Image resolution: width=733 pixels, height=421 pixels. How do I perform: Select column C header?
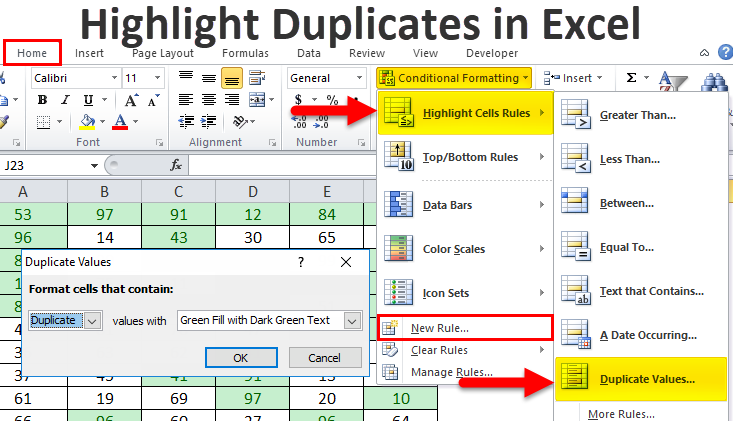coord(179,192)
